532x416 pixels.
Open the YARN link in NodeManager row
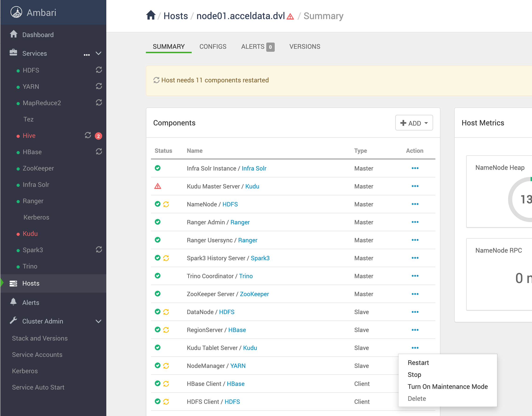point(238,366)
